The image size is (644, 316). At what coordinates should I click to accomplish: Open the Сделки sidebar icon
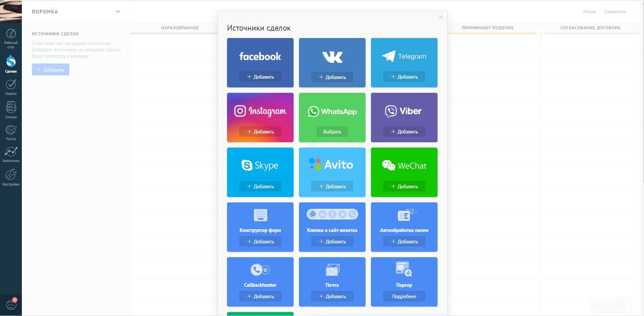pos(11,64)
